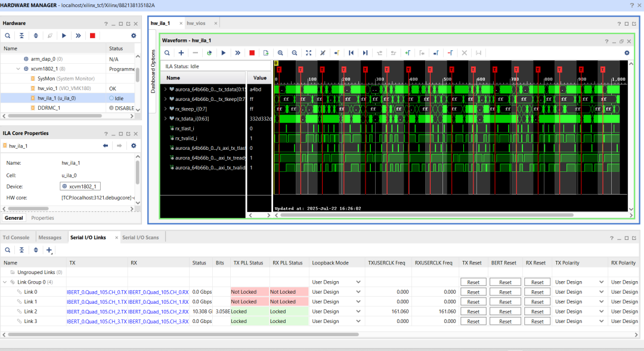Click Zoom Fit icon in waveform toolbar
Screen dimensions: 644x351
pos(308,53)
